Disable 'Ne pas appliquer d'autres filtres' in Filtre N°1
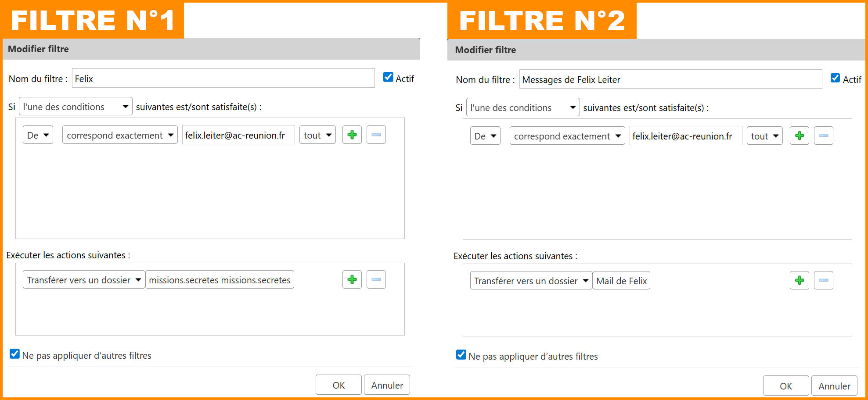 click(15, 354)
